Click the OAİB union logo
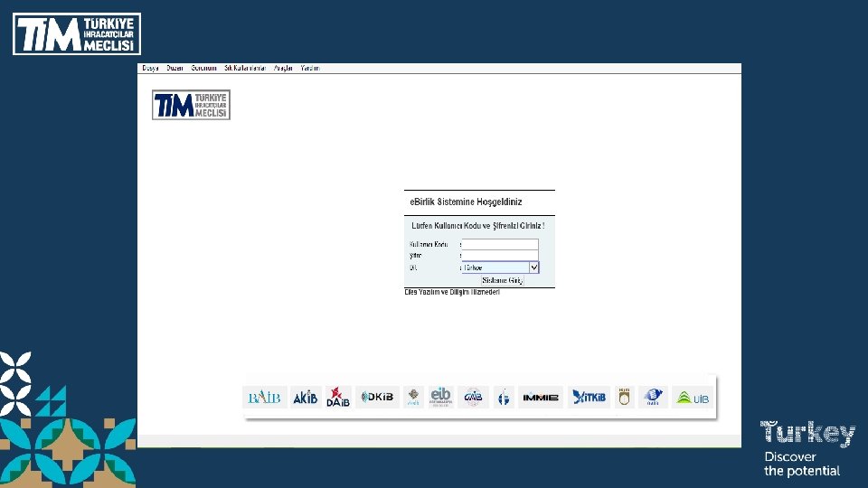 pyautogui.click(x=653, y=397)
